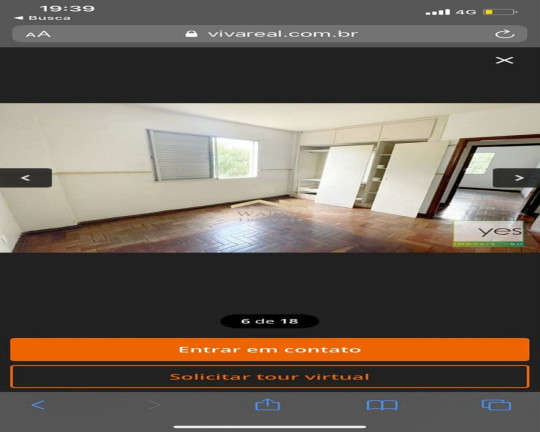Screen dimensions: 540x432
Task: Show the previous photo with the left arrow
Action: 26,178
